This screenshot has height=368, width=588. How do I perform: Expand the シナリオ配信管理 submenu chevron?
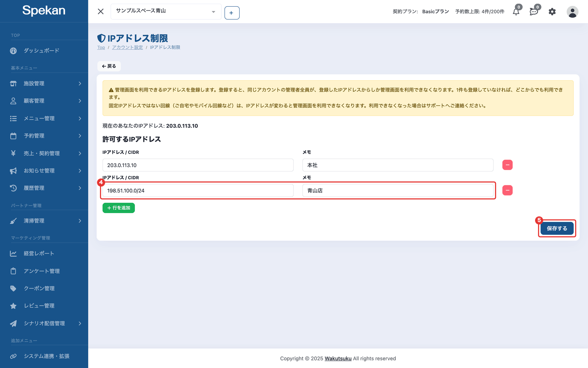tap(80, 323)
